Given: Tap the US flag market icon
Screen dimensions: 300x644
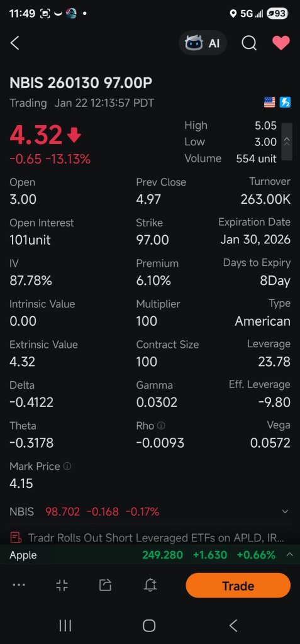Looking at the screenshot, I should (x=270, y=103).
